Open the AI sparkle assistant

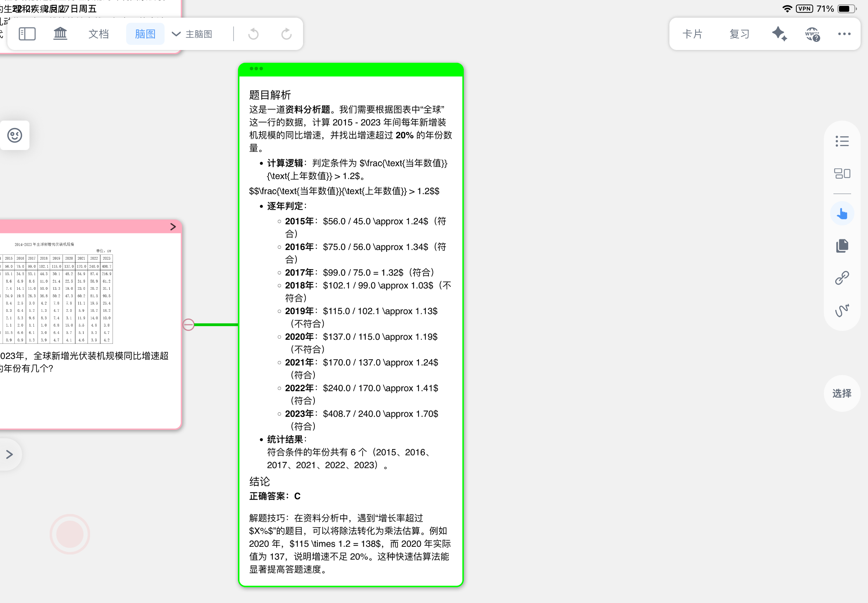tap(779, 34)
